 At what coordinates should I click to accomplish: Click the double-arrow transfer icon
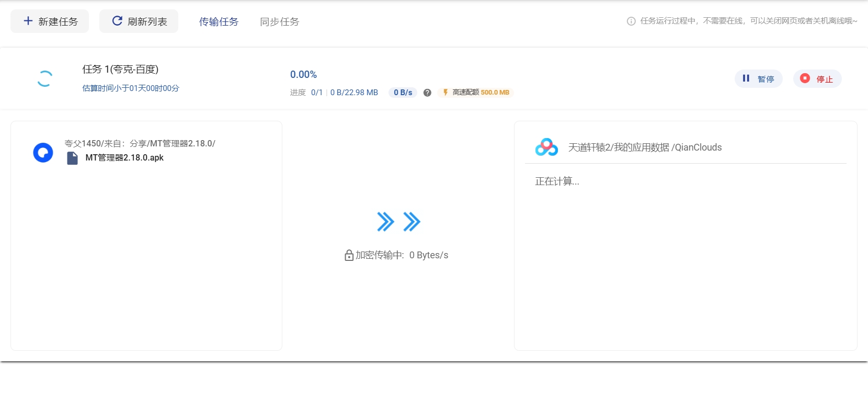point(398,222)
